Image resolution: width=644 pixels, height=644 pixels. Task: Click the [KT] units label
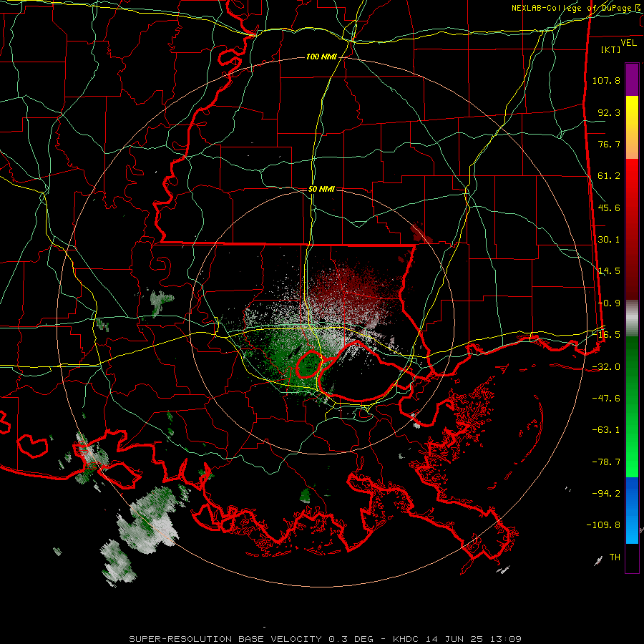pos(611,49)
